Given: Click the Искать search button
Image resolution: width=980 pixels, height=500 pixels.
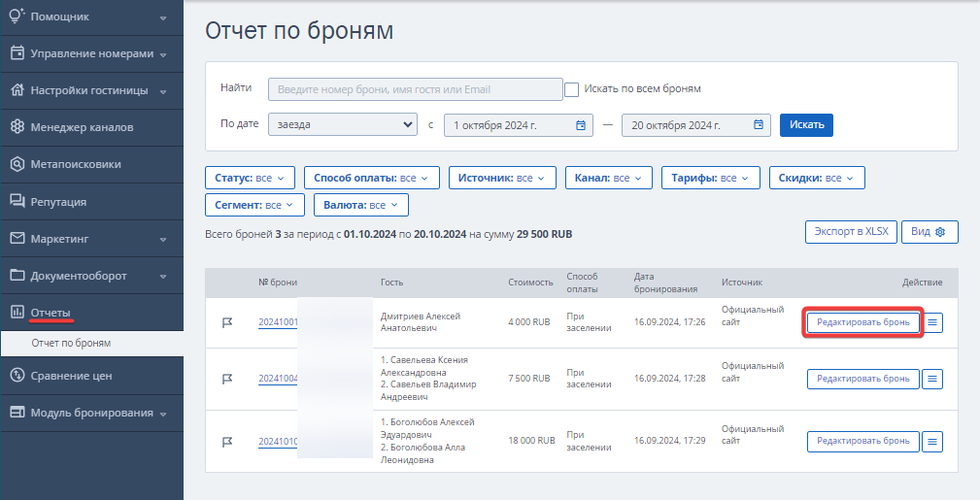Looking at the screenshot, I should click(806, 124).
